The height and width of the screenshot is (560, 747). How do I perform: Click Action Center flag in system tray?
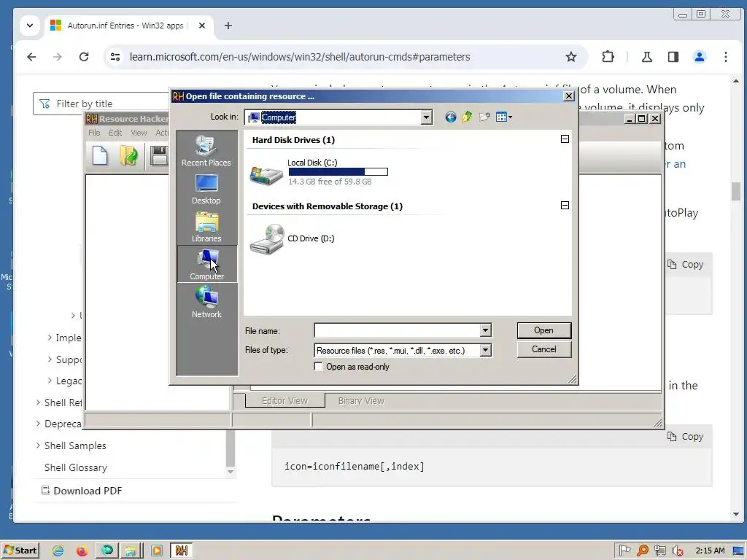[624, 551]
